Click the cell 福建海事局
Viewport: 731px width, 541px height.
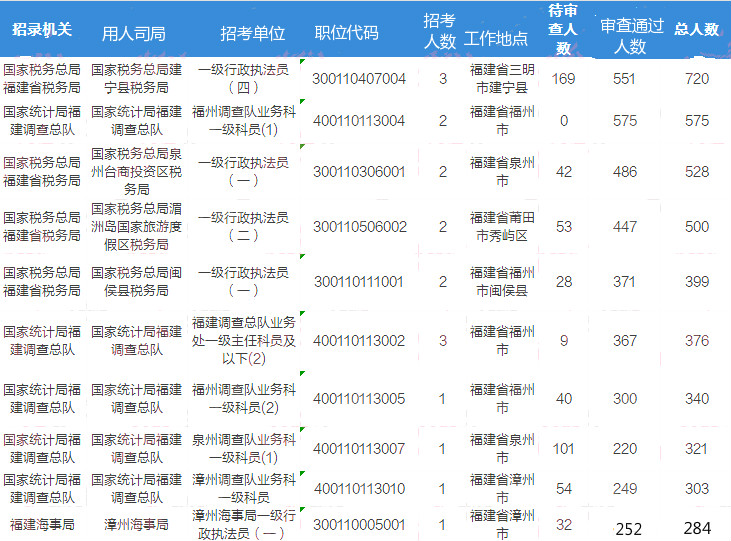tap(42, 525)
